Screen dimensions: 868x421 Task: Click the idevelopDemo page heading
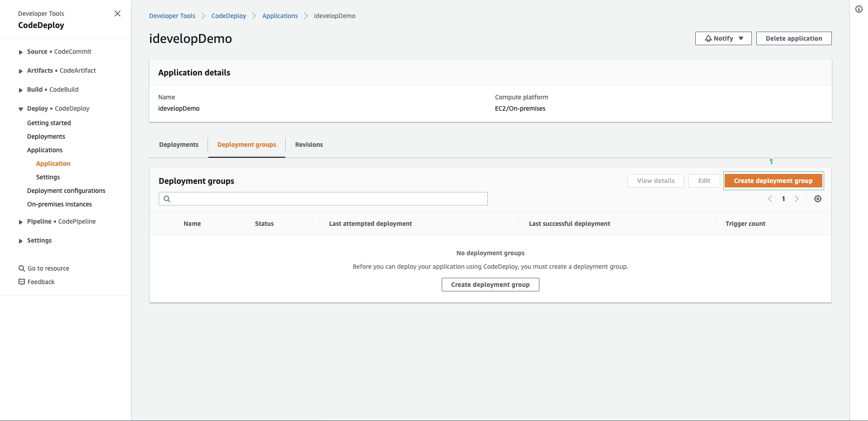click(x=190, y=38)
